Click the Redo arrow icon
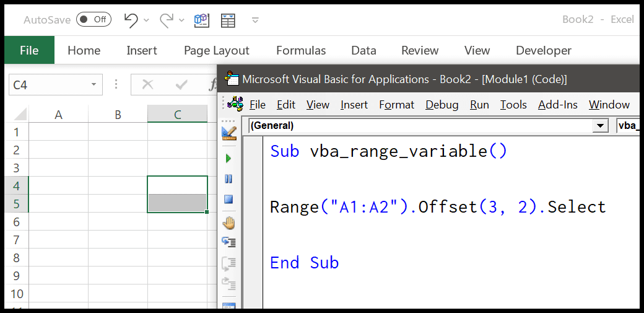The width and height of the screenshot is (644, 313). click(167, 20)
